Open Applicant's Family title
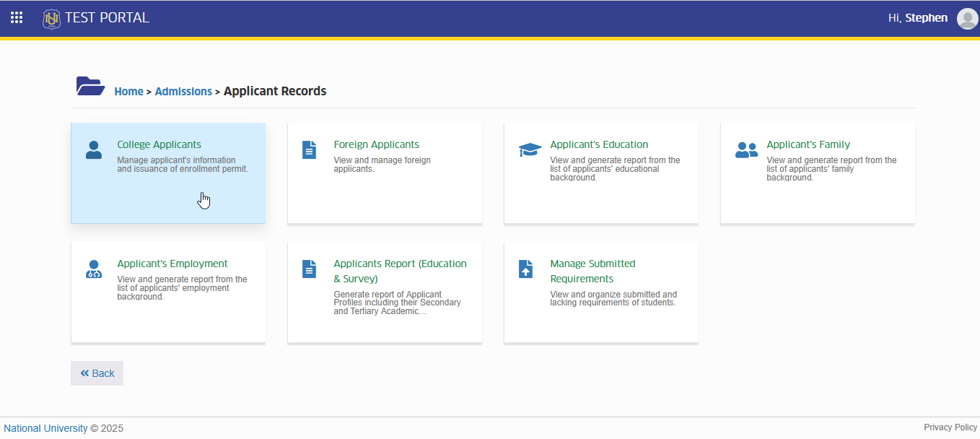The height and width of the screenshot is (439, 980). [808, 144]
